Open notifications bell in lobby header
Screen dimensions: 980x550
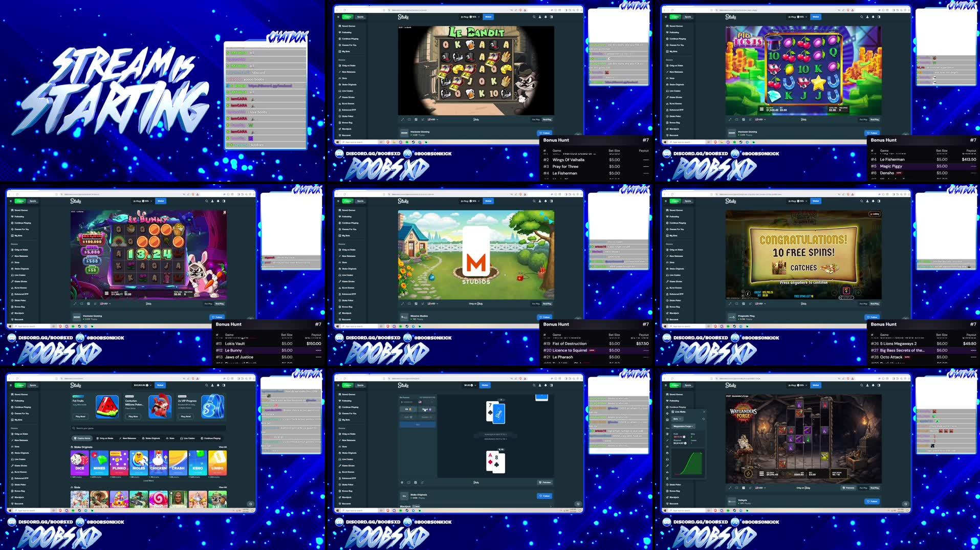218,385
